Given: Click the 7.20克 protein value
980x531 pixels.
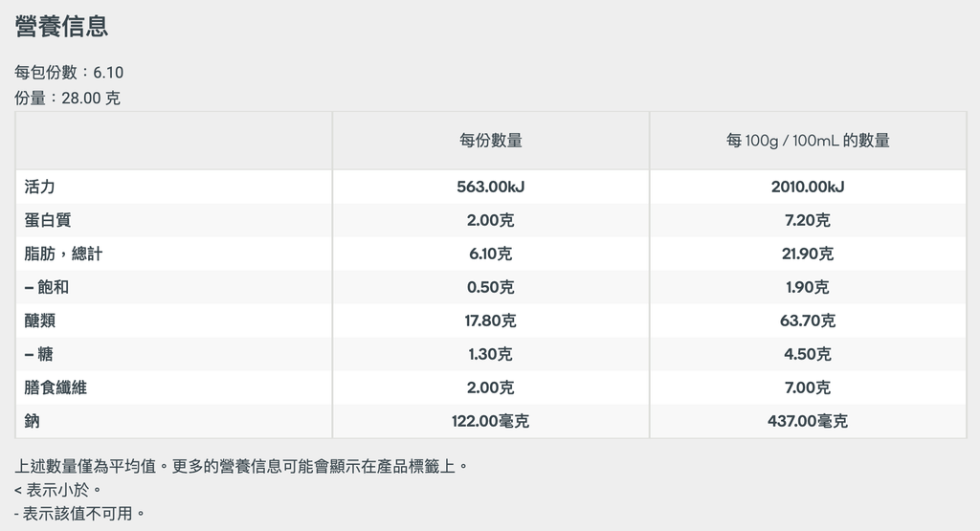Looking at the screenshot, I should pos(808,220).
